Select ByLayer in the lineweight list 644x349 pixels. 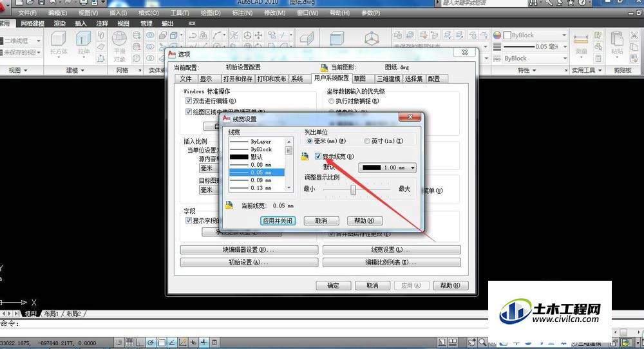click(257, 142)
